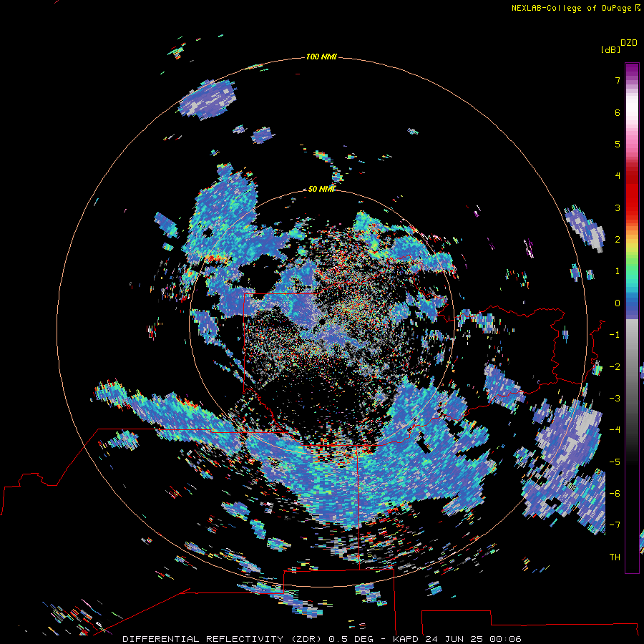
Task: Click the DZD product label
Action: click(x=629, y=43)
